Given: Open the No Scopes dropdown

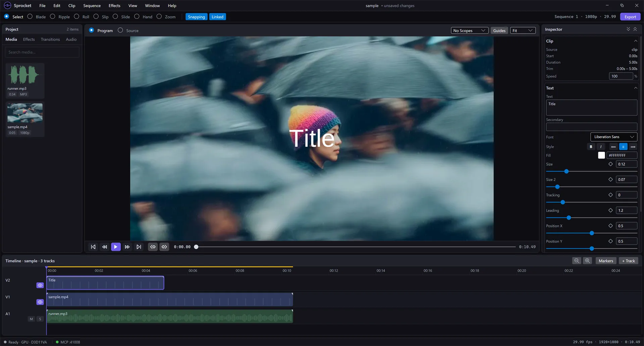Looking at the screenshot, I should pos(469,31).
